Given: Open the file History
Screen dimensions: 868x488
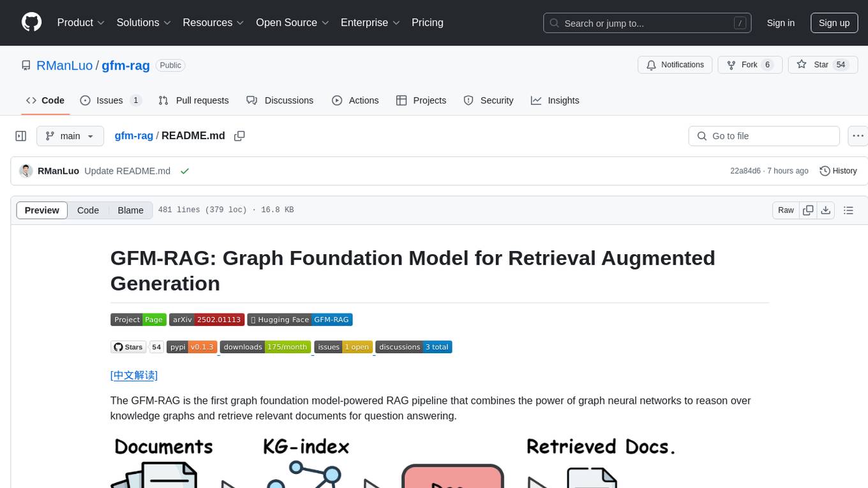Looking at the screenshot, I should (x=838, y=171).
